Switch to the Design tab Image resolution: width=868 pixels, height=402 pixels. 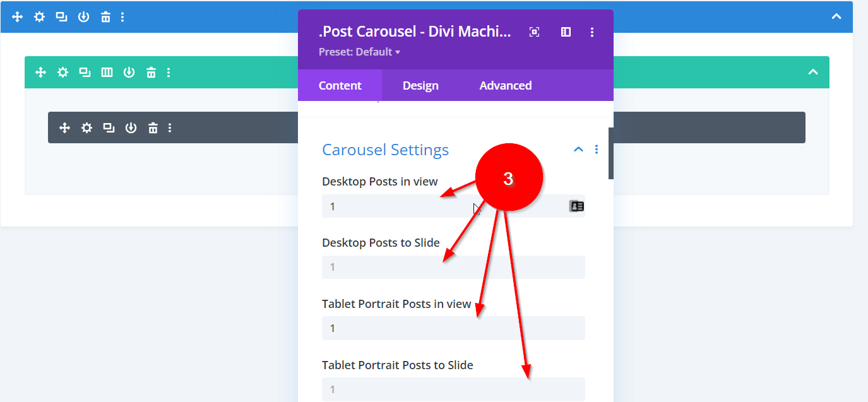point(420,85)
